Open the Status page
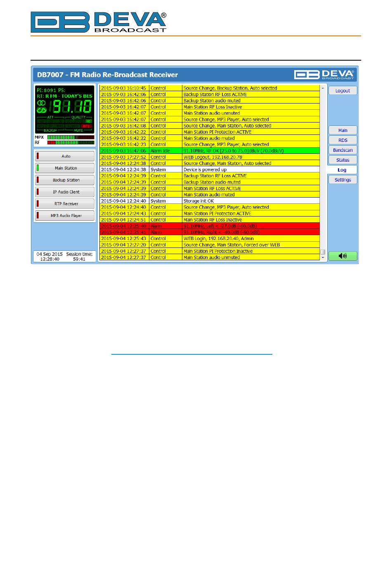This screenshot has height=561, width=392. [342, 160]
